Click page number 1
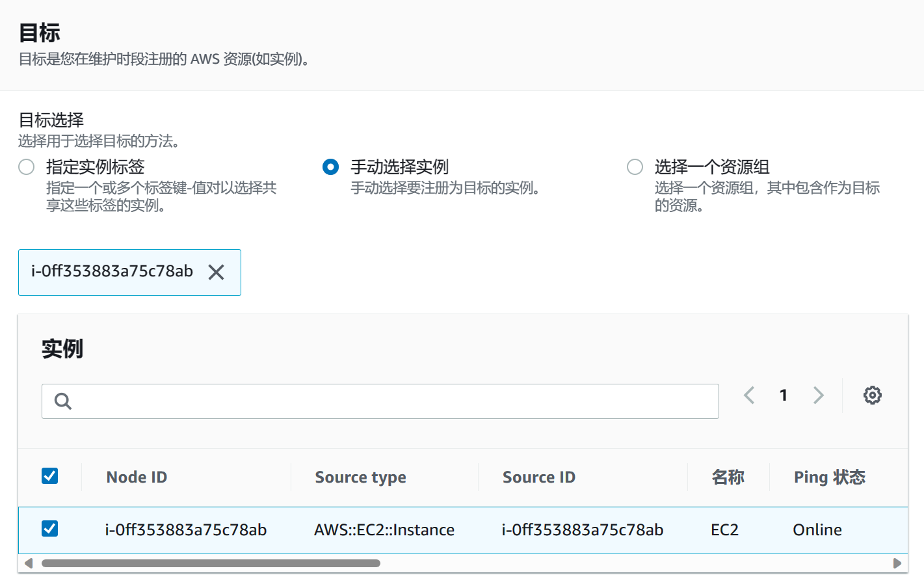The image size is (924, 588). 784,395
